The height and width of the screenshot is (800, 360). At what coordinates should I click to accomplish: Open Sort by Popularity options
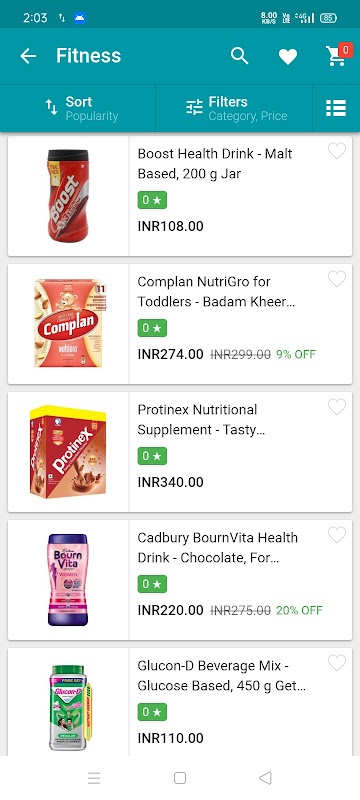(x=82, y=108)
